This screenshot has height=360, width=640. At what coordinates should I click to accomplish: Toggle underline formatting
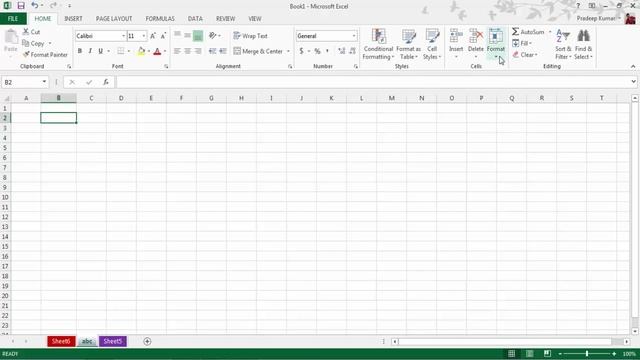pyautogui.click(x=100, y=51)
